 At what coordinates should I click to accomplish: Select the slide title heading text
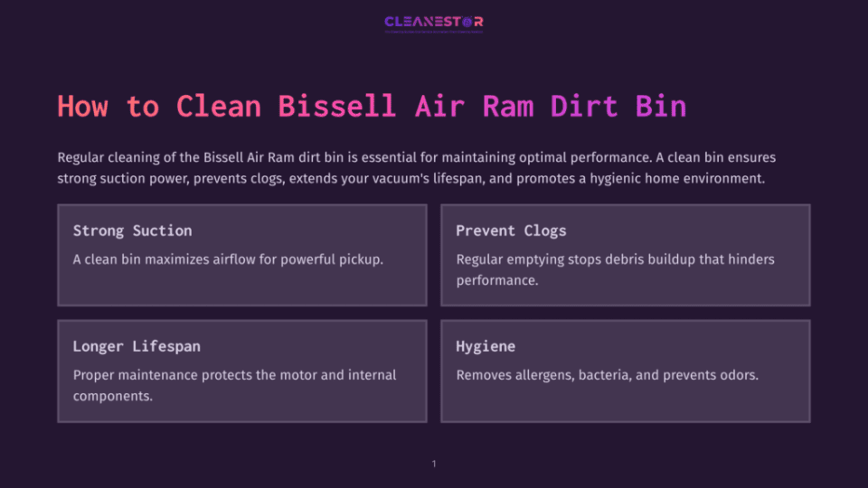point(372,106)
